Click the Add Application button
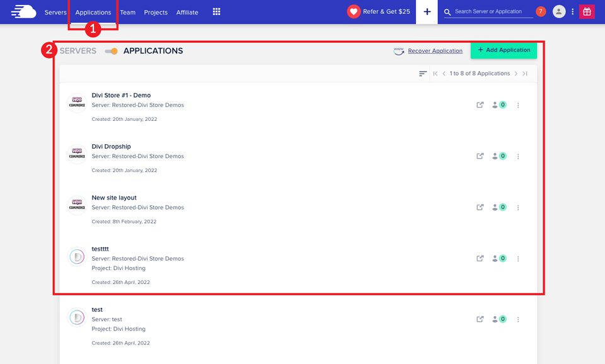605x364 pixels. [x=504, y=50]
